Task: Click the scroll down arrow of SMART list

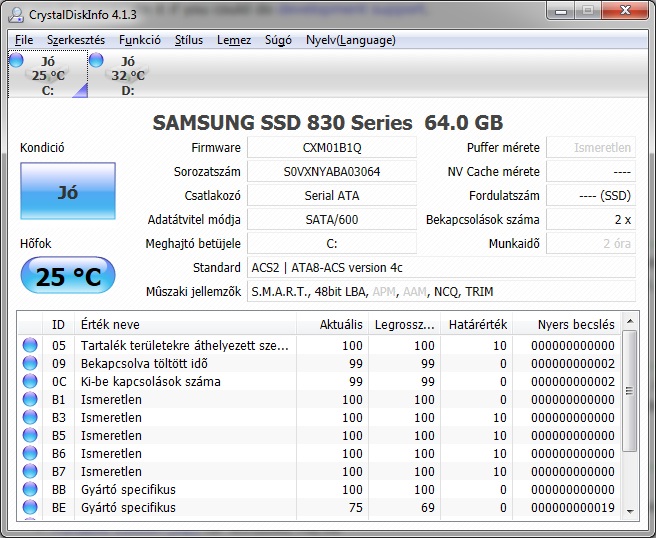Action: pyautogui.click(x=630, y=511)
